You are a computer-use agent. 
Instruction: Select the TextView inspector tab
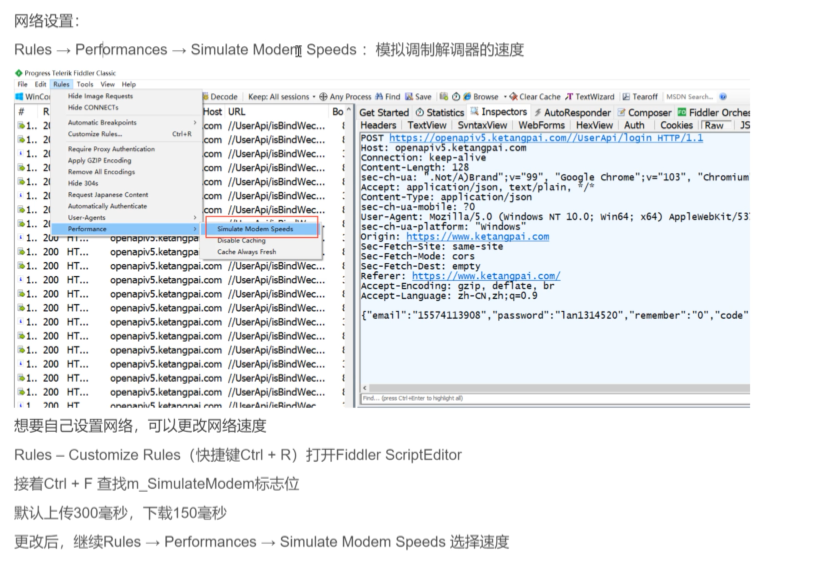427,125
